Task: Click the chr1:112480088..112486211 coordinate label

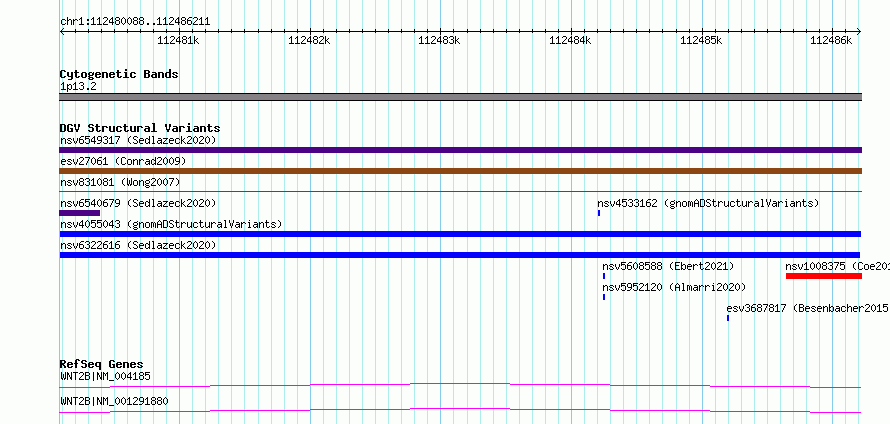Action: tap(135, 22)
